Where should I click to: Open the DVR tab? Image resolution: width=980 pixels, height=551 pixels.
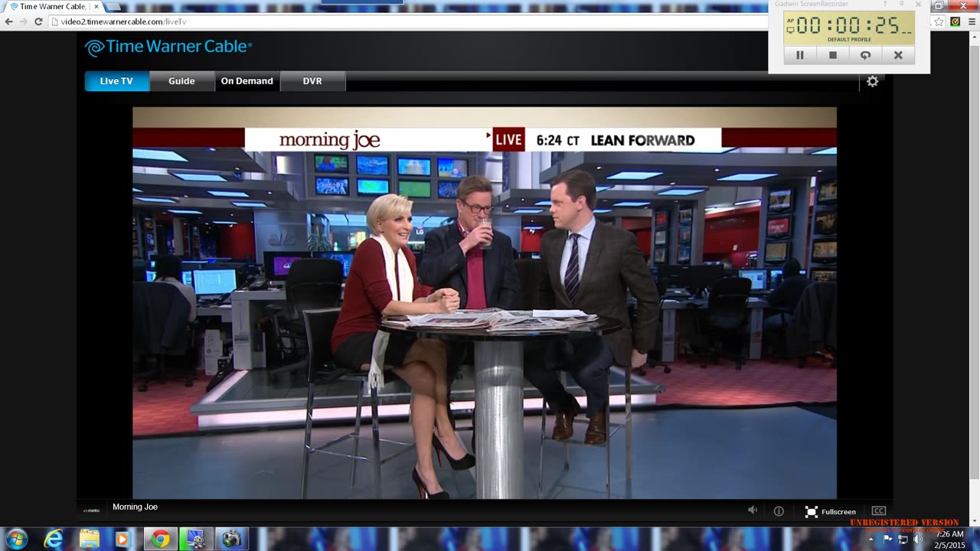[x=312, y=81]
